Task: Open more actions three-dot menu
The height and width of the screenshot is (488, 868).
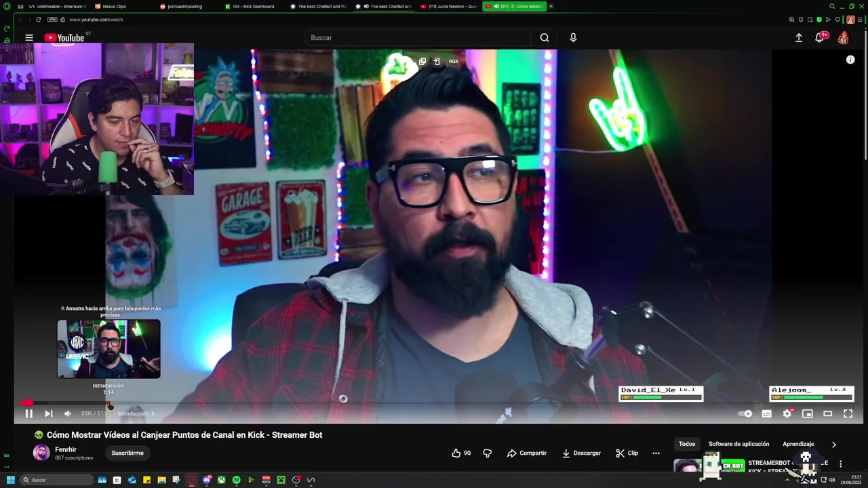Action: [x=656, y=453]
